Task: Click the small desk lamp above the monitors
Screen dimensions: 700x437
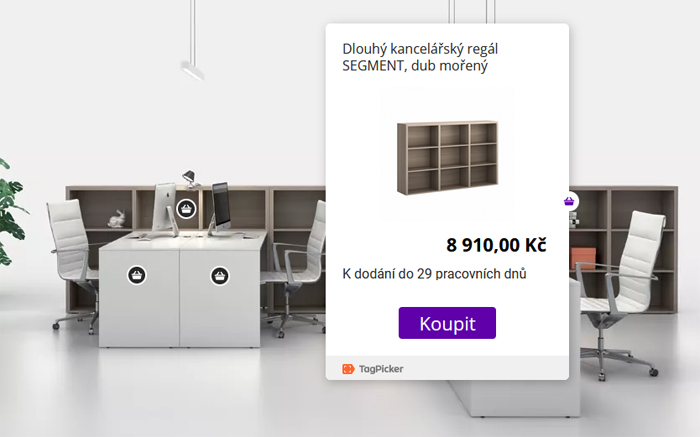Action: [191, 178]
